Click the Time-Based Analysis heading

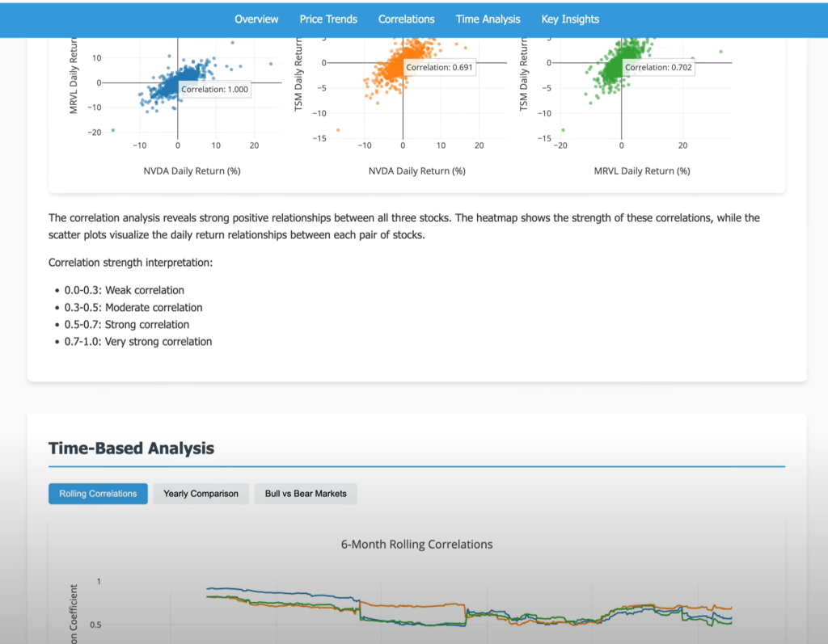click(x=131, y=448)
